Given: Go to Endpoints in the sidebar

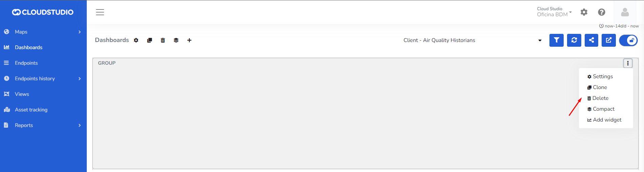Looking at the screenshot, I should point(26,63).
